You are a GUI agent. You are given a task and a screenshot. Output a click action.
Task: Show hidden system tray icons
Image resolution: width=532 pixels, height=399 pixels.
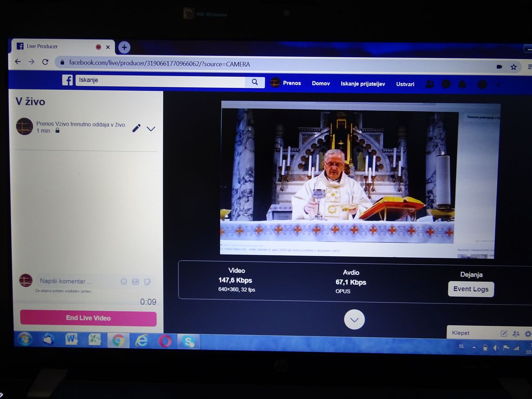[x=474, y=347]
